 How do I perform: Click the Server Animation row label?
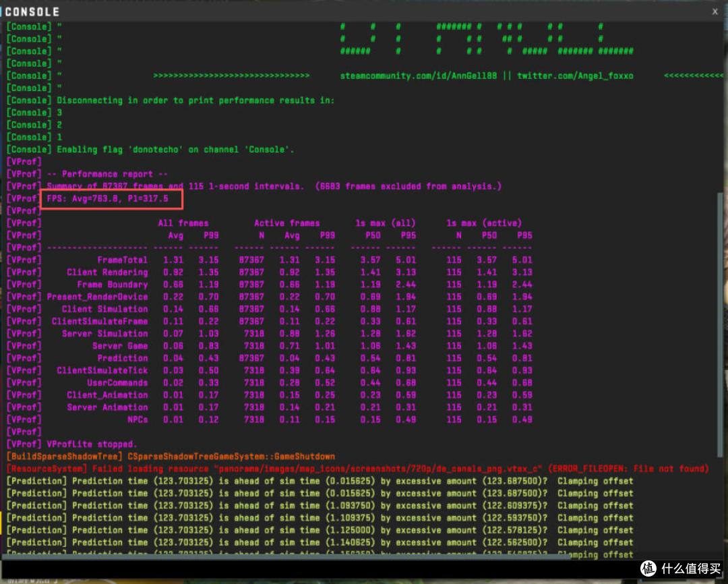pyautogui.click(x=107, y=408)
